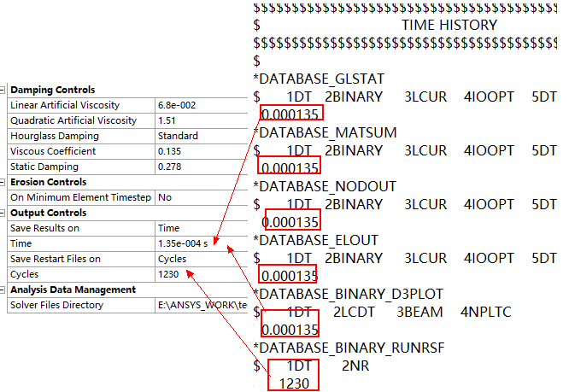569x392 pixels.
Task: Select the Solver Files Directory path field
Action: [x=196, y=305]
